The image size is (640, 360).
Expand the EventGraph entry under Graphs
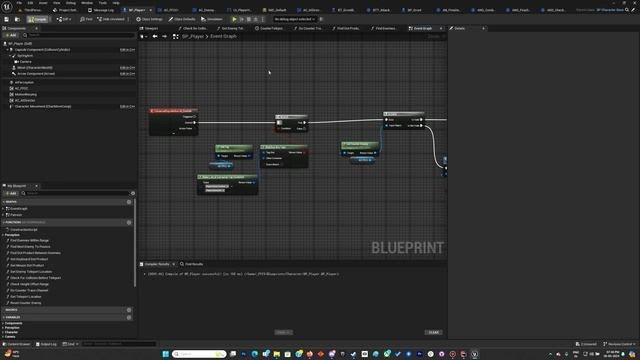tap(4, 209)
